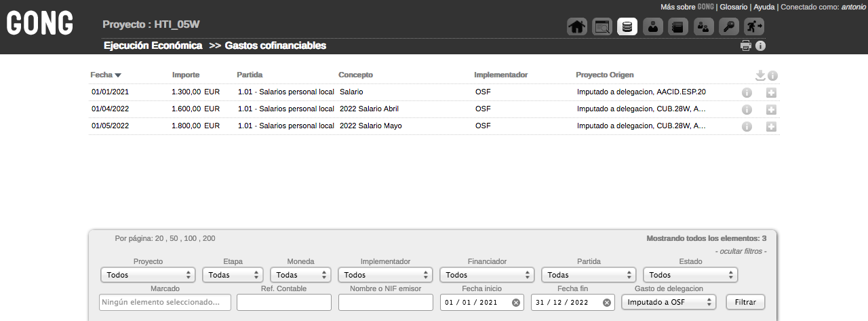Image resolution: width=868 pixels, height=321 pixels.
Task: Hide filters via 'ocultar filtros' link
Action: [741, 251]
